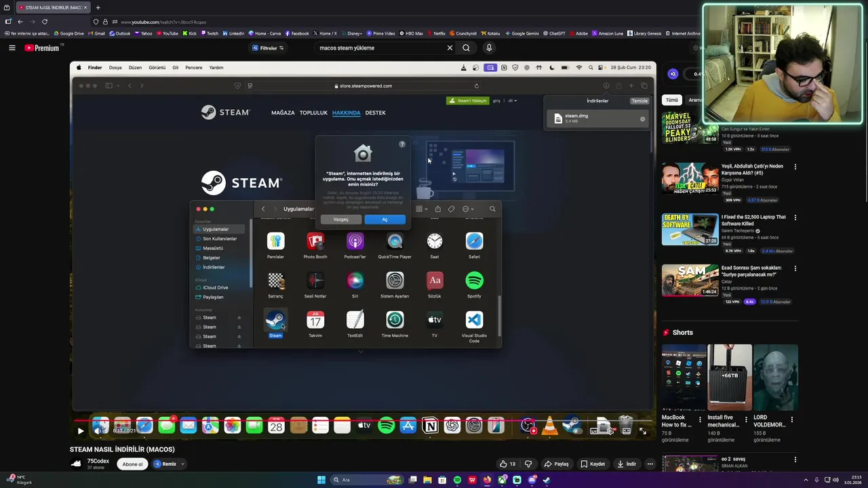Run search with the magnifier button
The image size is (868, 488).
(x=466, y=47)
